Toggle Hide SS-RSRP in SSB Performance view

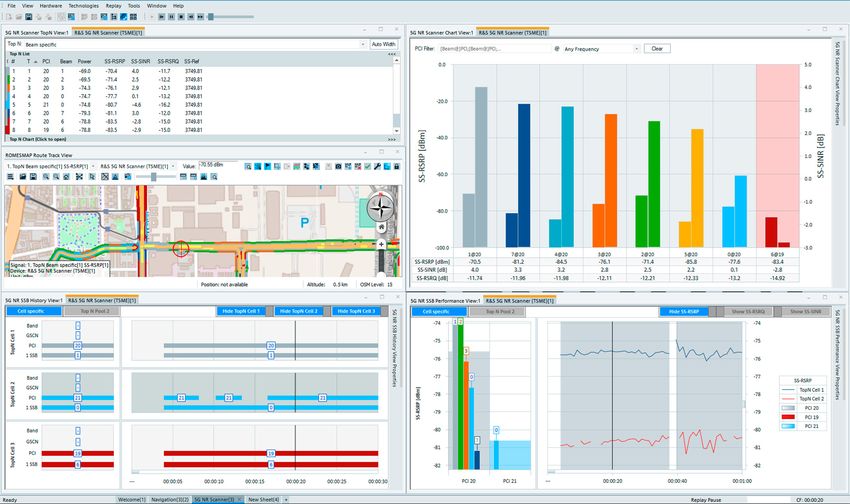(x=685, y=311)
